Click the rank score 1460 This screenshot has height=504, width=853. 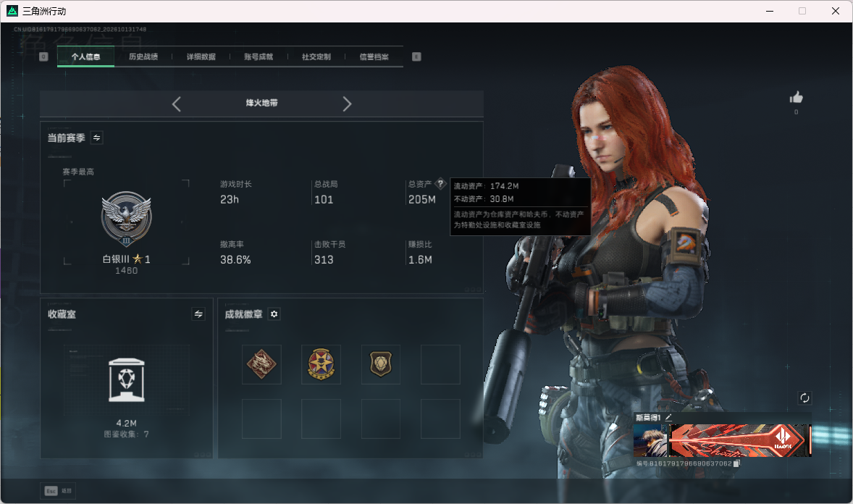(126, 271)
